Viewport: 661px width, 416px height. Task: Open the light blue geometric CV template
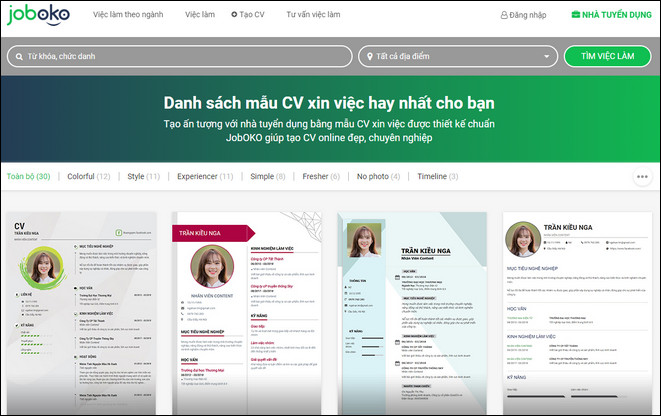412,313
